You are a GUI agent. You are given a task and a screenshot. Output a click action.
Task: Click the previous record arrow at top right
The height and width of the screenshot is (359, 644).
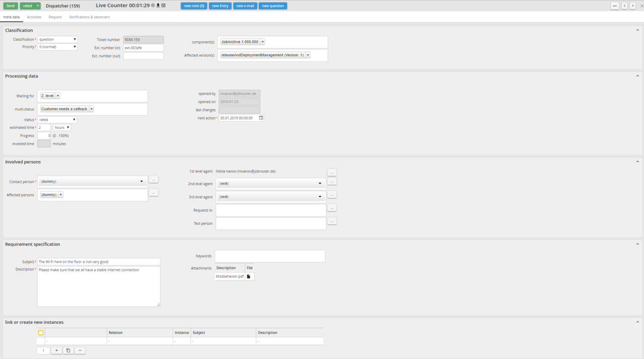[624, 6]
